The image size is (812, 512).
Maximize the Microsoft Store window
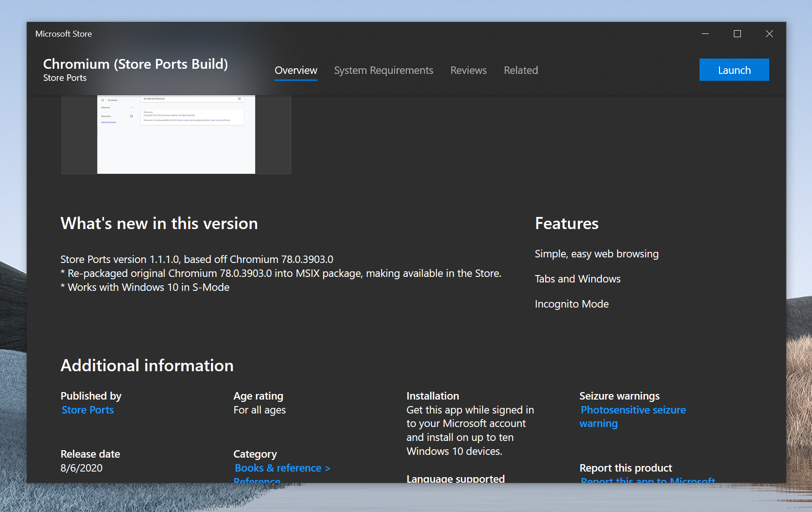[737, 34]
